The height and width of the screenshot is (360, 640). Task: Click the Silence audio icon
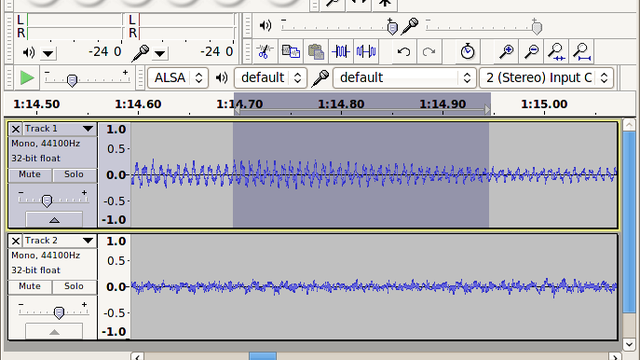[x=366, y=52]
